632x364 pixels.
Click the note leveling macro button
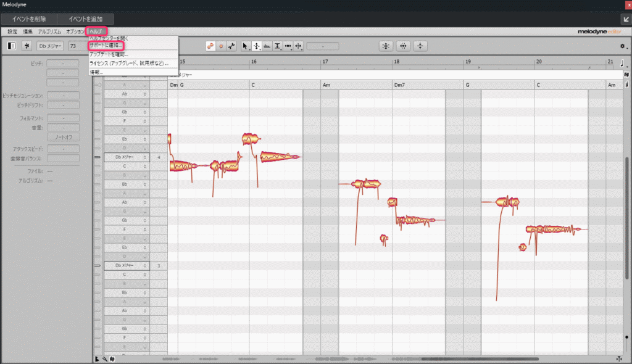click(420, 46)
